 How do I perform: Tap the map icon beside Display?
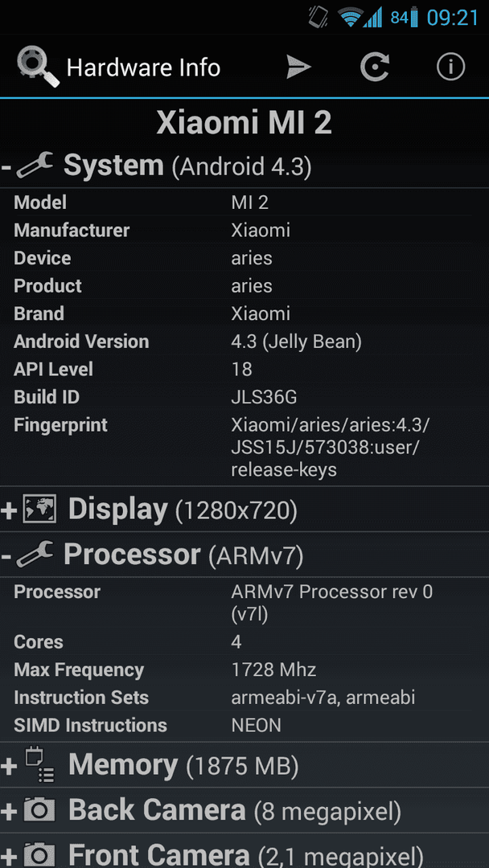(x=39, y=510)
